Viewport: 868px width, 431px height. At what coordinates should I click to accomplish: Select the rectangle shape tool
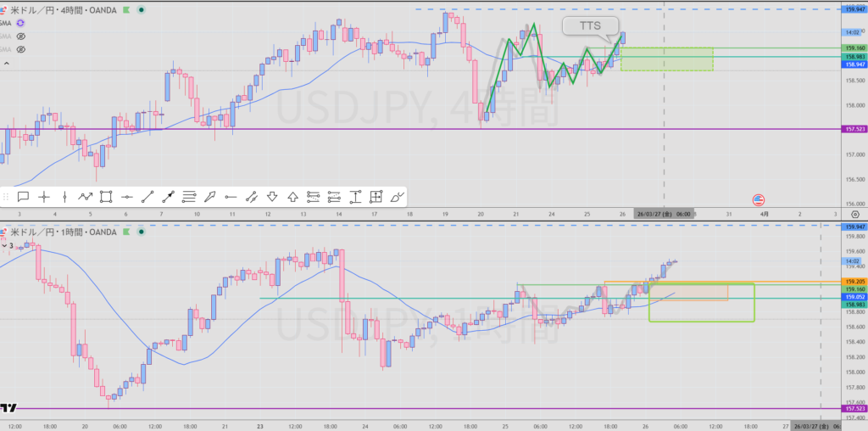pyautogui.click(x=106, y=197)
